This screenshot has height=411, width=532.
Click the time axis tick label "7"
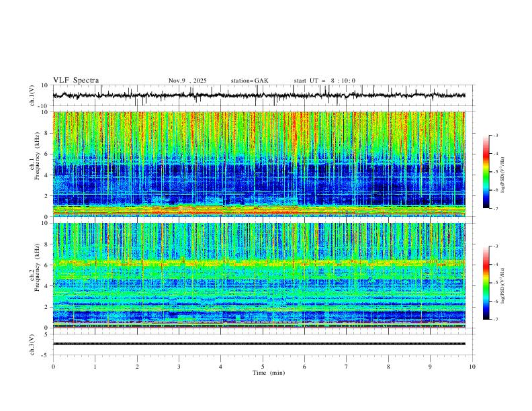click(347, 367)
